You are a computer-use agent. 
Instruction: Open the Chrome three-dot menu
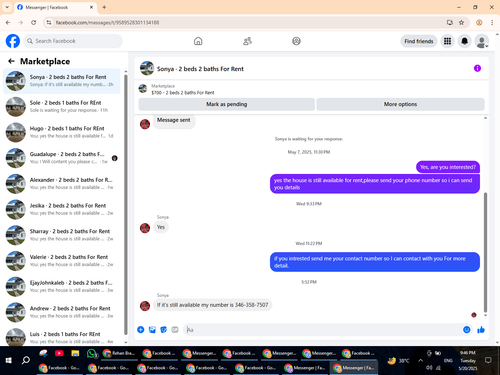[x=492, y=22]
